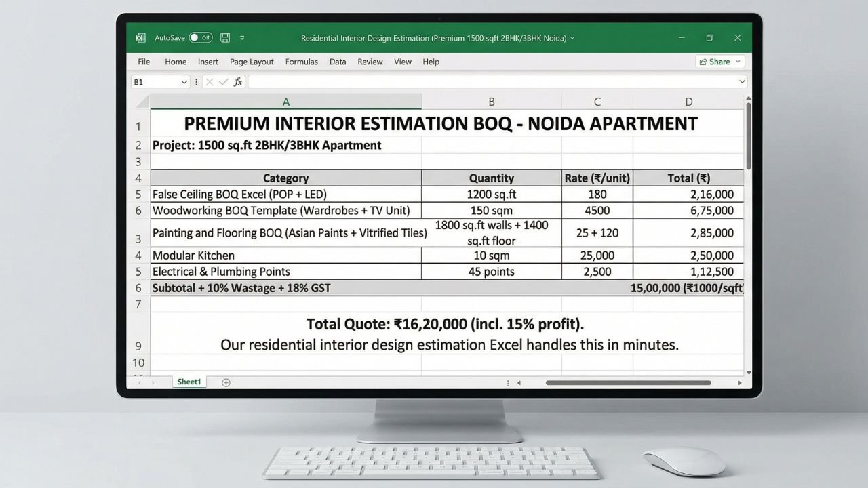Add a new sheet with plus icon
The image size is (868, 488).
pyautogui.click(x=226, y=382)
